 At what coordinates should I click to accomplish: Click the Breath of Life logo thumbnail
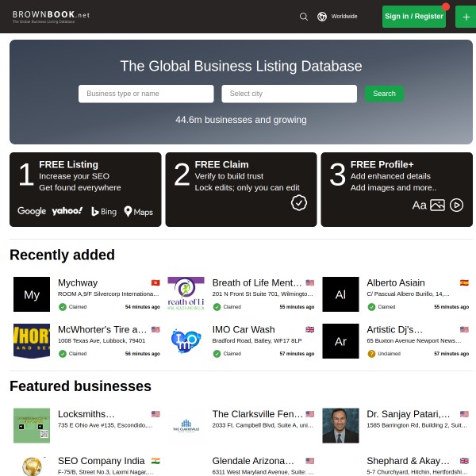pos(186,294)
